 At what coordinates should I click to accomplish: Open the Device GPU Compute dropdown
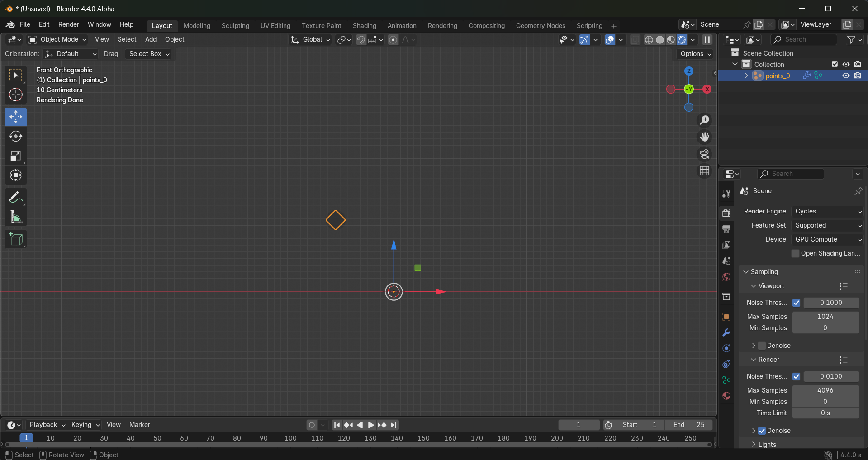click(827, 239)
